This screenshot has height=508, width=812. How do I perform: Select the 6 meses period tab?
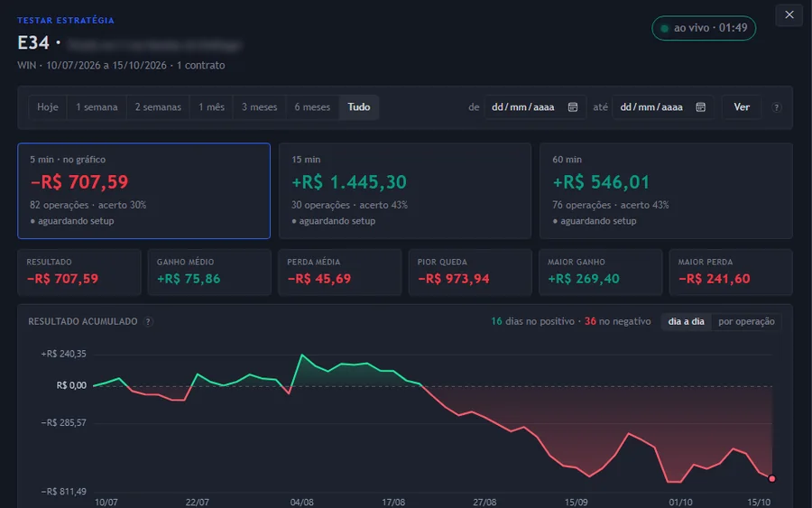click(312, 107)
